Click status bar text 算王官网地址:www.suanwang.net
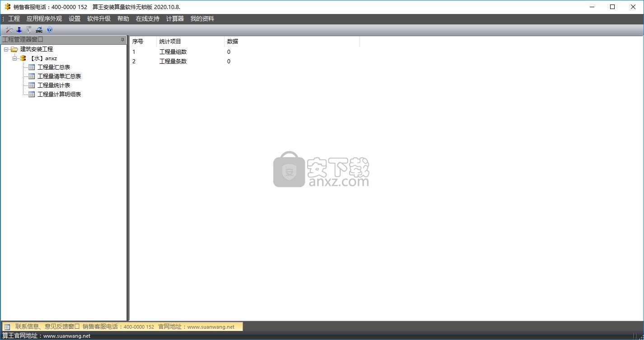The width and height of the screenshot is (644, 340). coord(47,336)
